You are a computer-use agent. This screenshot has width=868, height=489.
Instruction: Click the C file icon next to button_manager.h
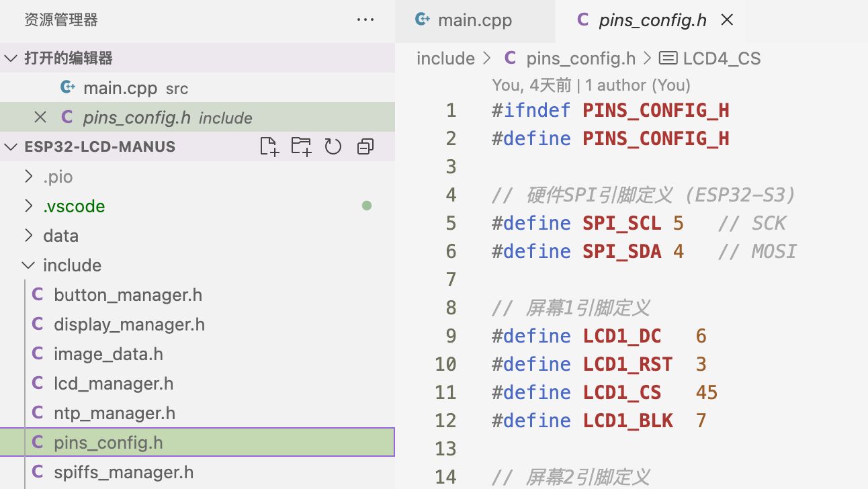pyautogui.click(x=38, y=294)
